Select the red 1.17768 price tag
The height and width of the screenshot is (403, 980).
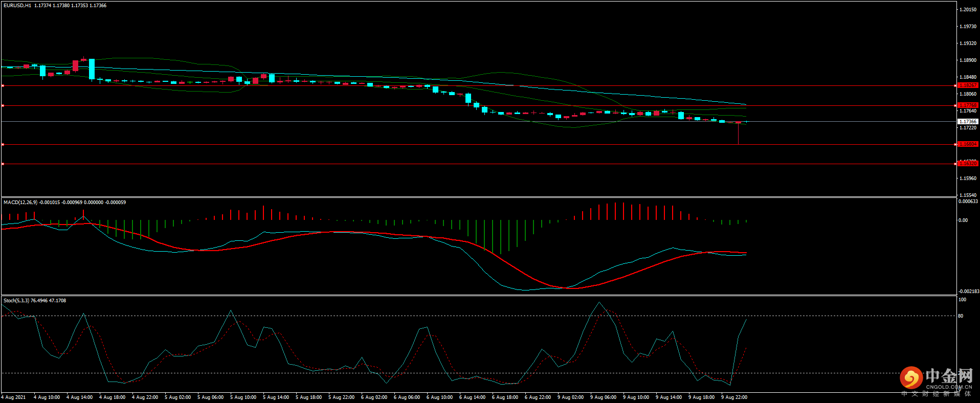click(x=967, y=105)
